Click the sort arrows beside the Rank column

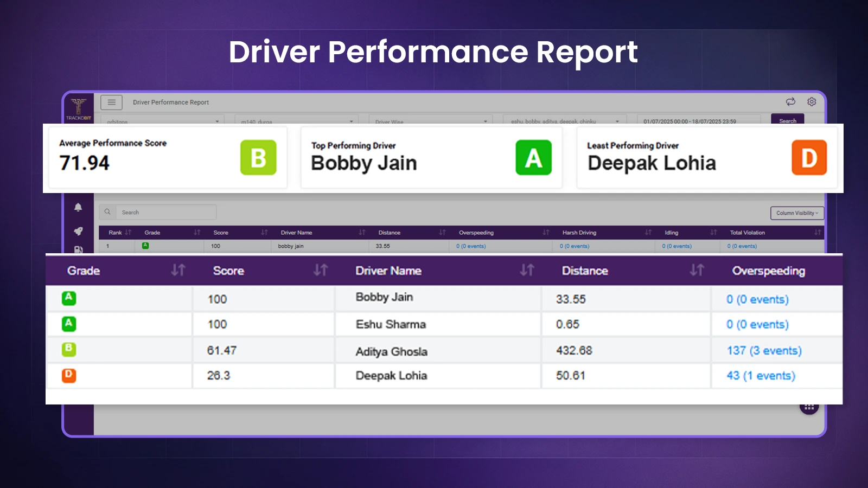[128, 233]
